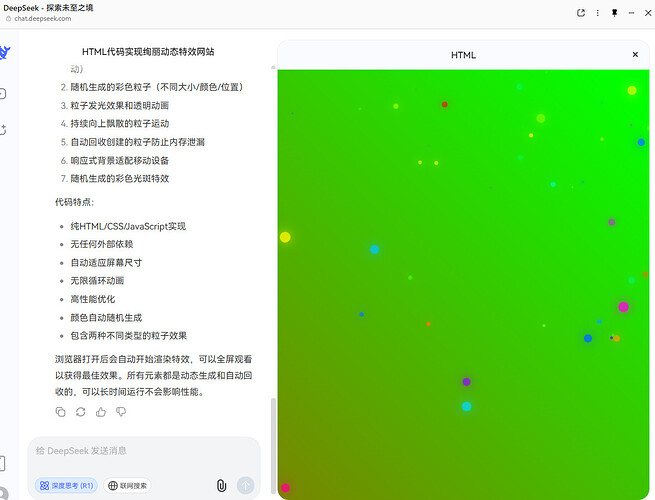Open the user avatar at the sidebar bottom

pos(3,494)
